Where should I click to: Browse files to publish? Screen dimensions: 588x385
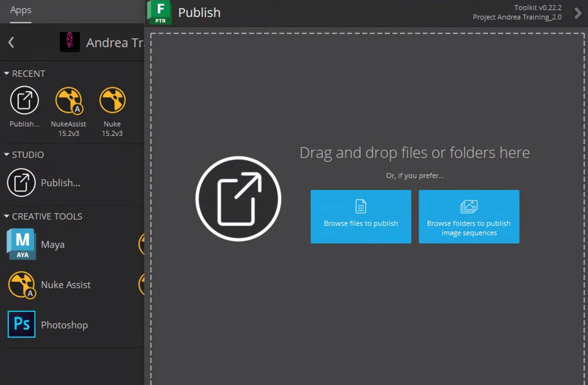[x=361, y=216]
